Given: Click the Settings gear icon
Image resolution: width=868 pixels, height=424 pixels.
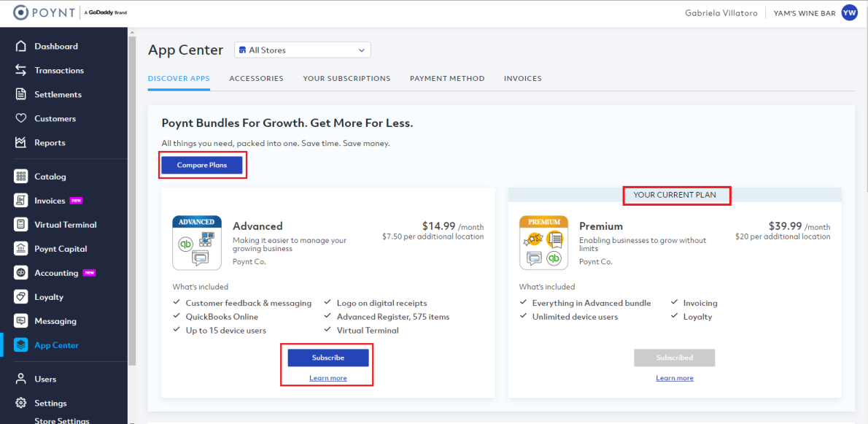Looking at the screenshot, I should click(x=21, y=403).
